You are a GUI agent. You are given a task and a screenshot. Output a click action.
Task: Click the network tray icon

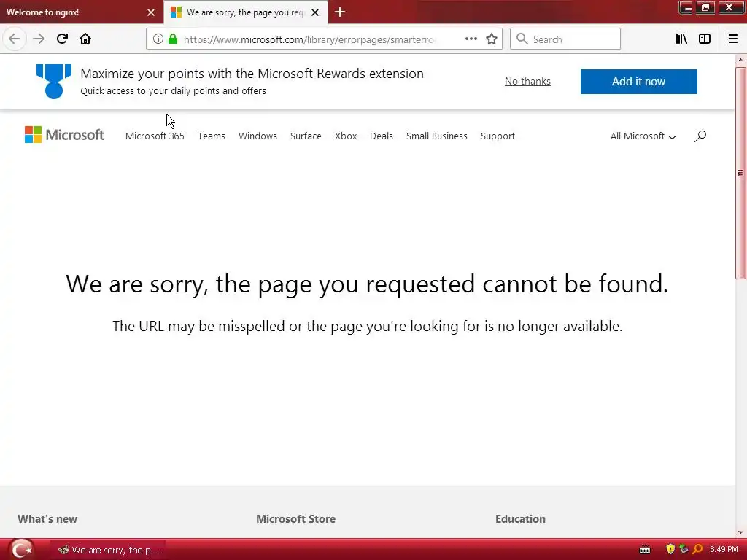point(684,550)
